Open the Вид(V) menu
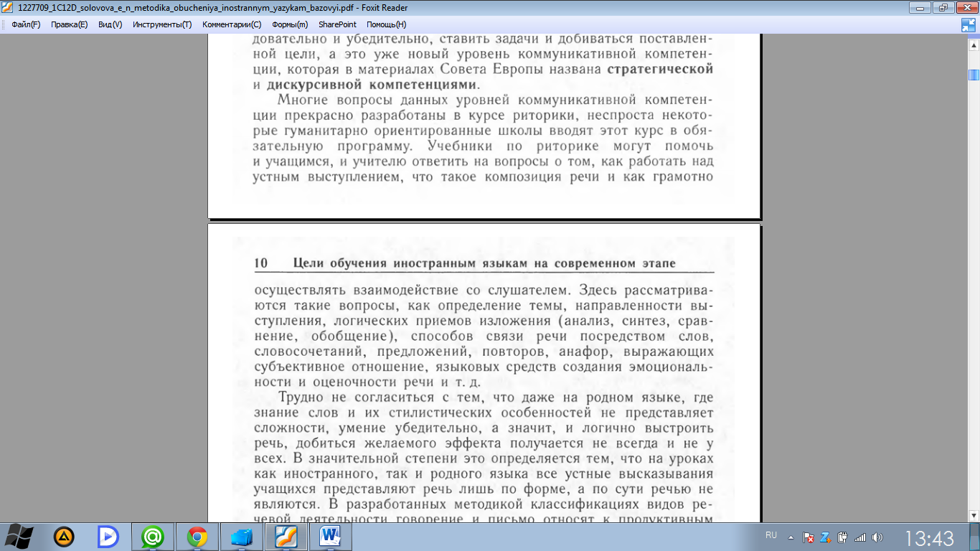This screenshot has height=551, width=980. [x=110, y=24]
